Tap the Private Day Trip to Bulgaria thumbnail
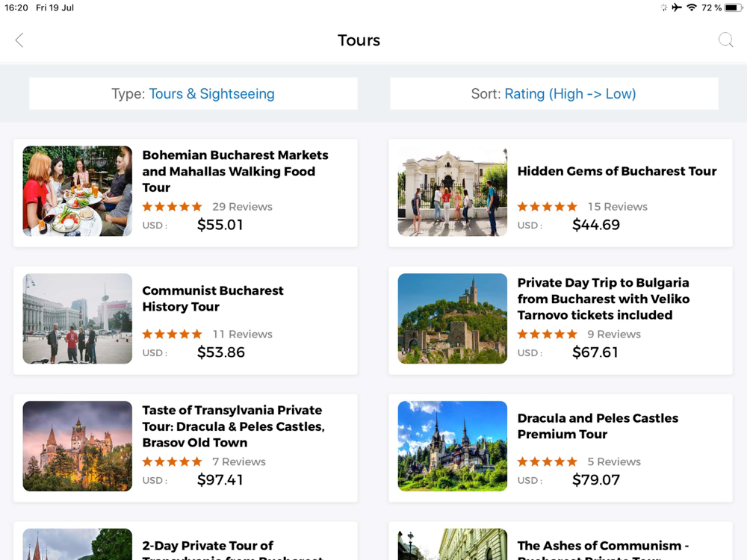Screen dimensions: 747x560 pyautogui.click(x=453, y=319)
